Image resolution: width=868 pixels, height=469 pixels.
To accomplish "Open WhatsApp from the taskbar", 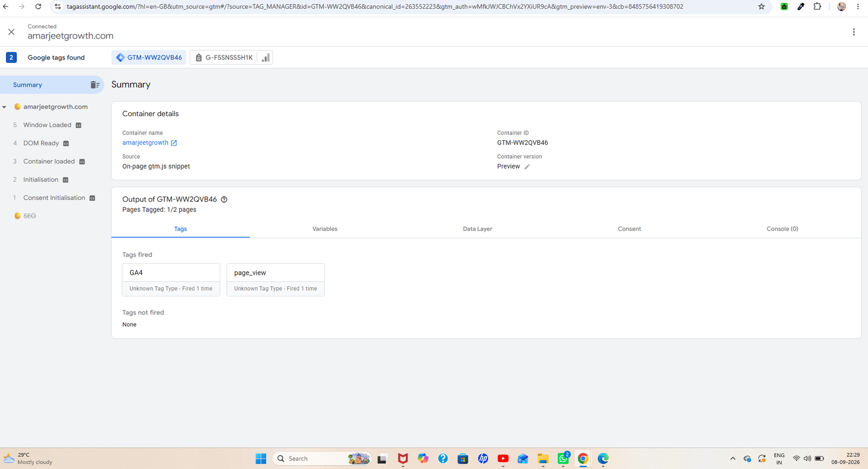I will click(x=563, y=459).
